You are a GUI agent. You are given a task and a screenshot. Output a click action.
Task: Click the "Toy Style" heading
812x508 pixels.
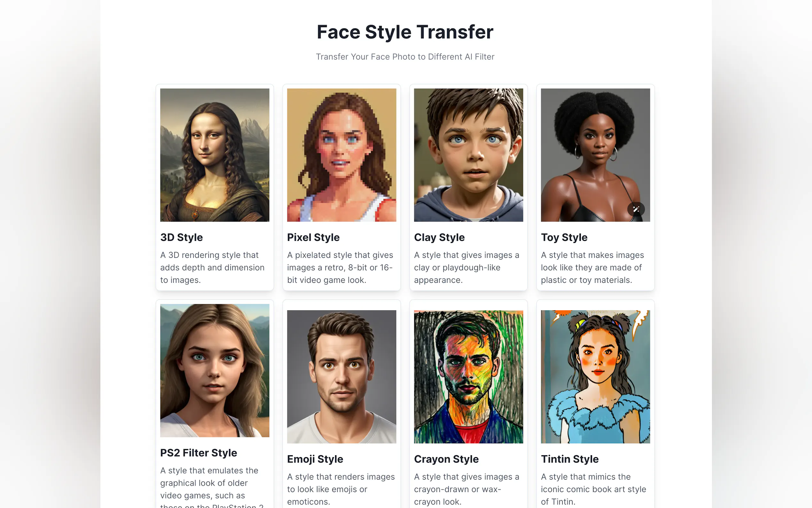pyautogui.click(x=564, y=237)
